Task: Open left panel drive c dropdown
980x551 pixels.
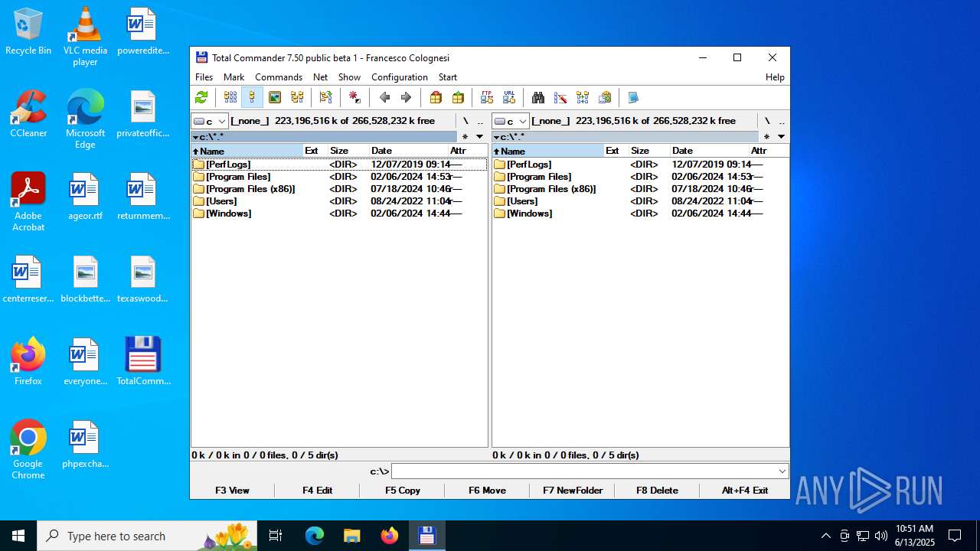Action: [210, 121]
